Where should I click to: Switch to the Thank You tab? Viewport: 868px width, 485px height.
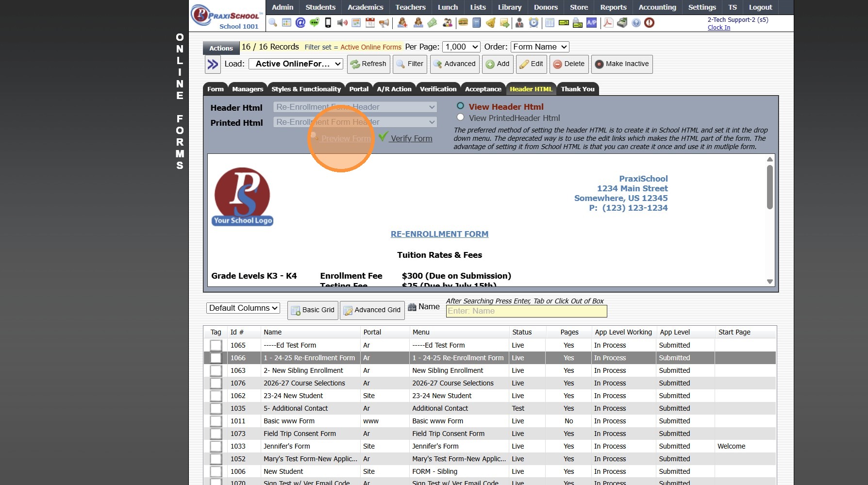pos(578,89)
